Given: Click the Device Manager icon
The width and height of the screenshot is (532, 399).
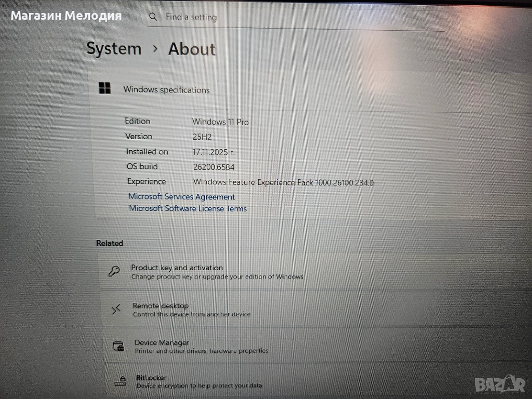Looking at the screenshot, I should (118, 346).
